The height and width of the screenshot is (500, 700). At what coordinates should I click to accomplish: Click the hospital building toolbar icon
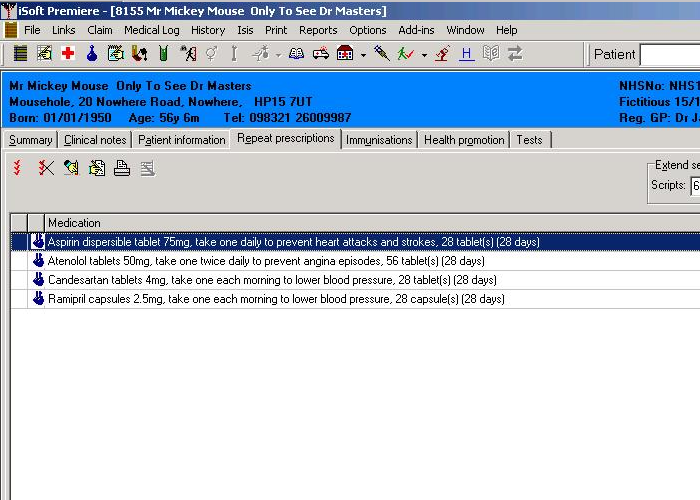345,54
